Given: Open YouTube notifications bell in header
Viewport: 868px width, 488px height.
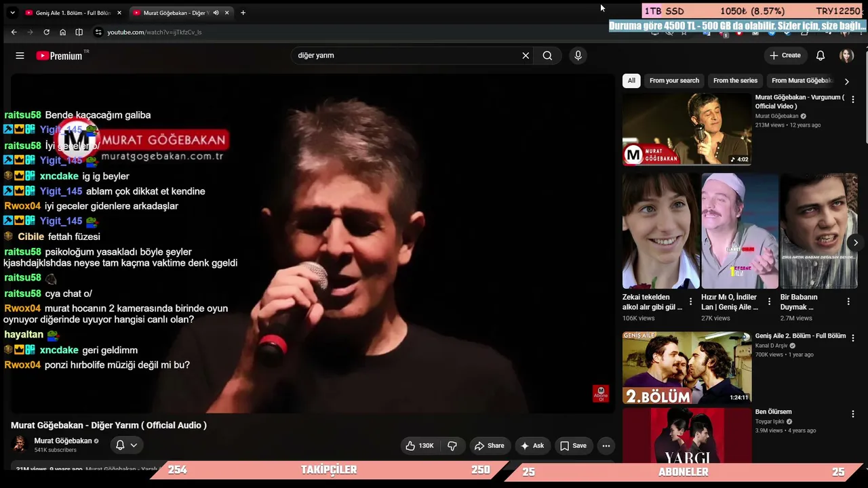Looking at the screenshot, I should [821, 56].
